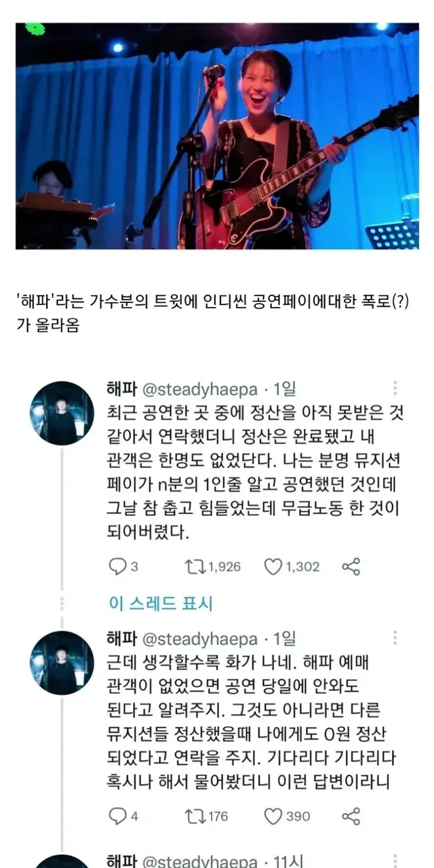Open the second tweet's three-dot menu
The width and height of the screenshot is (434, 868).
395,638
